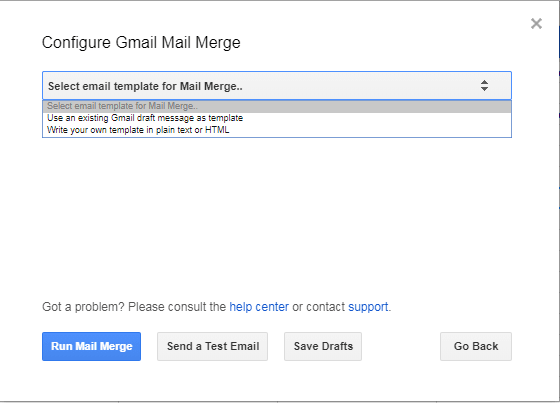This screenshot has width=560, height=403.
Task: Choose 'Write your own template in plain text or HTML'
Action: (x=277, y=130)
